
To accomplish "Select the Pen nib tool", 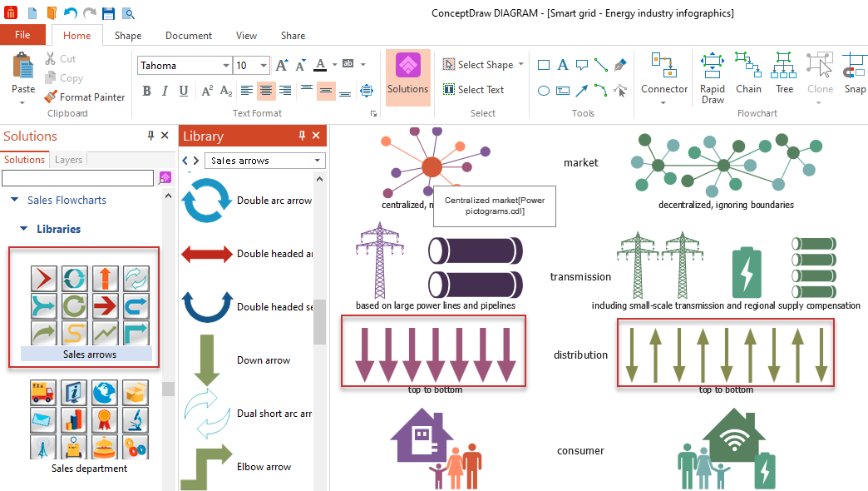I will pyautogui.click(x=620, y=65).
